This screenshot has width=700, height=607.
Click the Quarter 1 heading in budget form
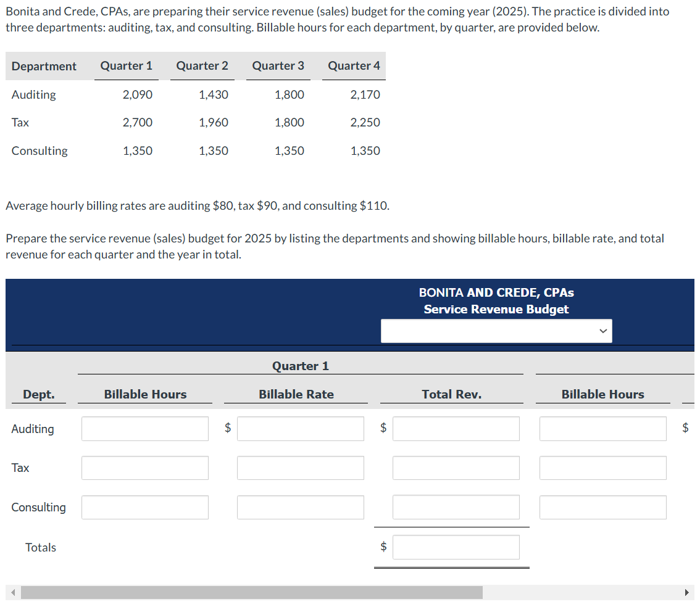[301, 366]
